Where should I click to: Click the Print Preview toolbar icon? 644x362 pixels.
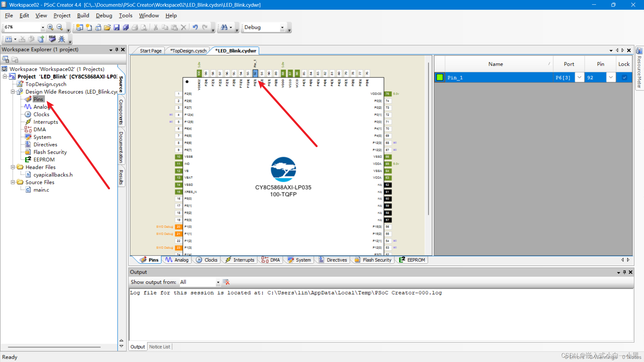coord(144,27)
